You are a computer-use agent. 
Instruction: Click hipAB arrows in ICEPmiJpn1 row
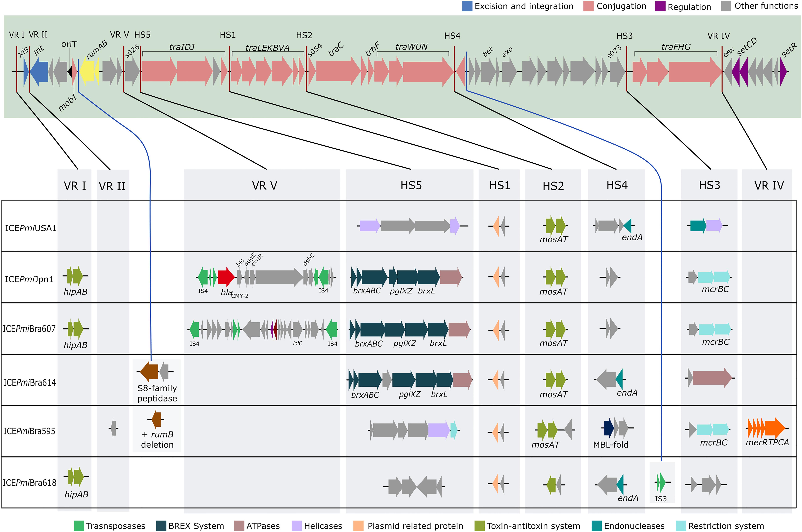(75, 276)
